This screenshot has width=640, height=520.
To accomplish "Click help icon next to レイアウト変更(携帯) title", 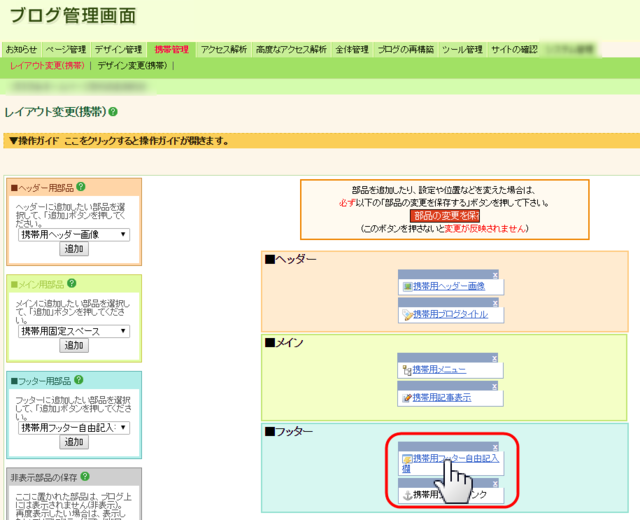I will tap(113, 113).
